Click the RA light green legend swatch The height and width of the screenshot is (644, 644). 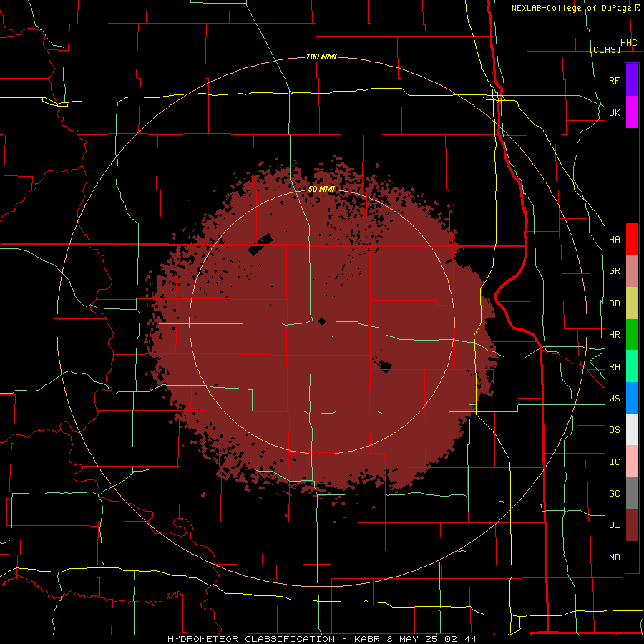click(x=632, y=366)
